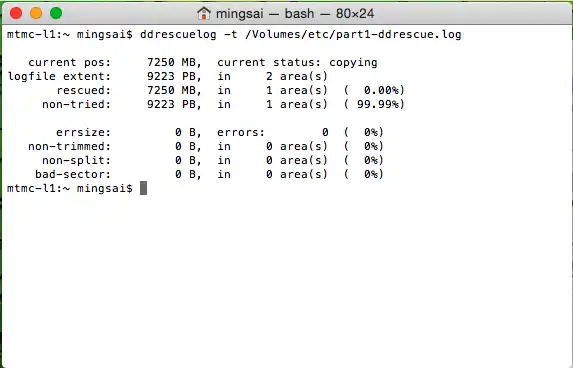573x368 pixels.
Task: Click the 'non-split:' label
Action: [x=76, y=160]
